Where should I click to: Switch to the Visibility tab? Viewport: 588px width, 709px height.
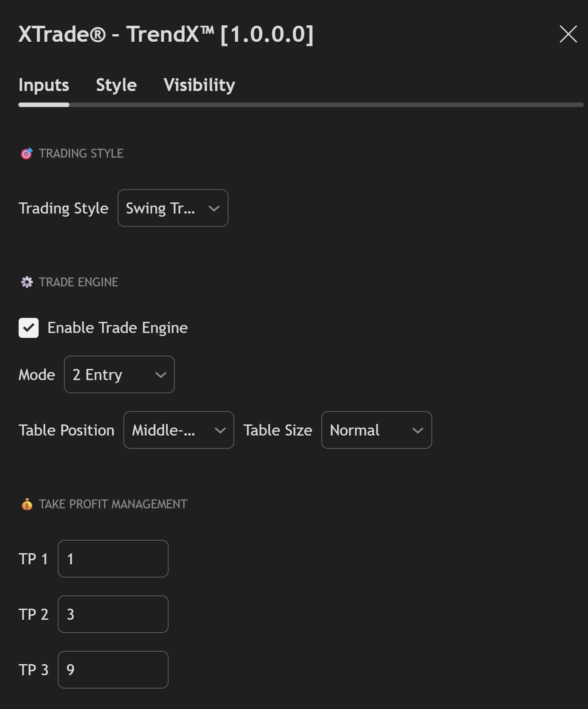pyautogui.click(x=199, y=85)
